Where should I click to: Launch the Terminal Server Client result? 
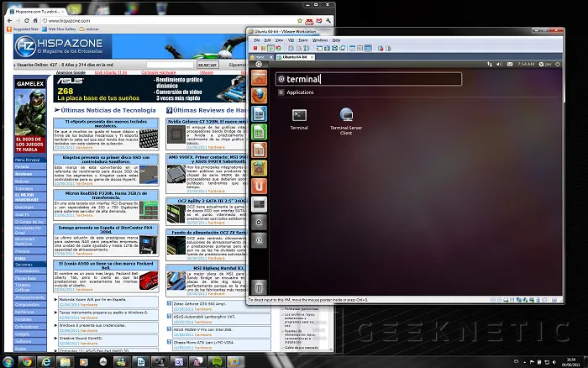[x=346, y=121]
